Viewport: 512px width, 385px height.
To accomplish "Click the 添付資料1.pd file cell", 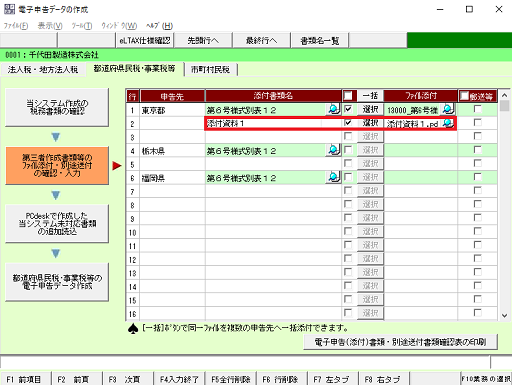I will point(413,123).
